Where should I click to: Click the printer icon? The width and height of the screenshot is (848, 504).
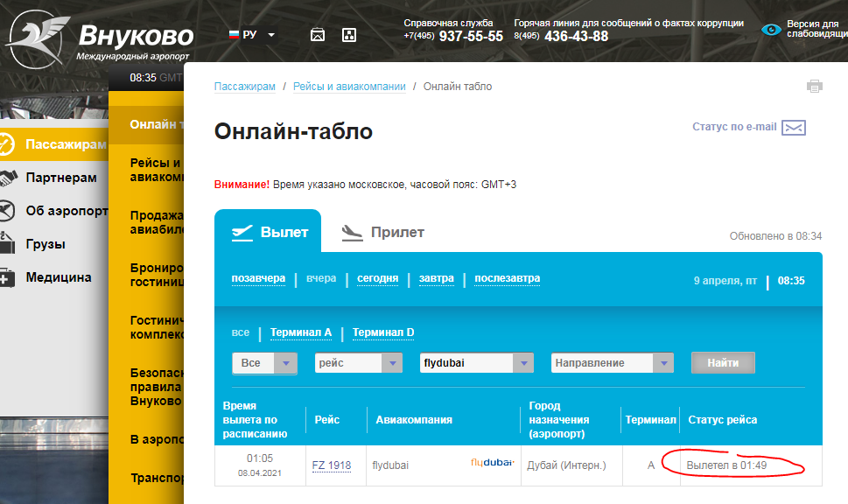click(x=814, y=87)
